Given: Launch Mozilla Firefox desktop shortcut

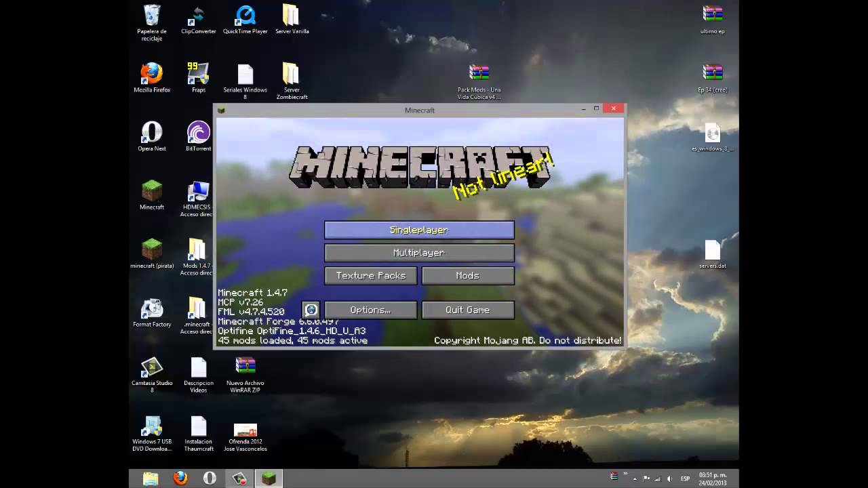Looking at the screenshot, I should 152,78.
